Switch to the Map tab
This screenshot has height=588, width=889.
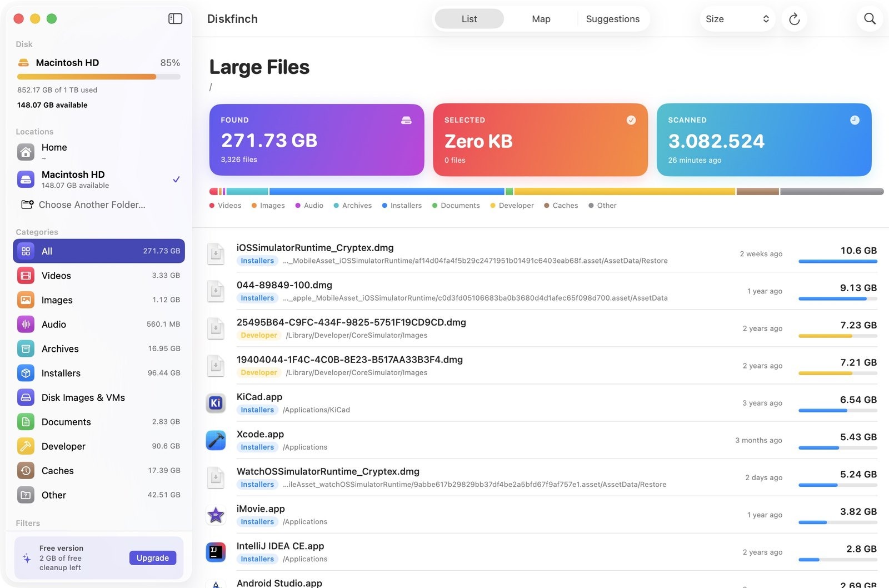point(541,19)
